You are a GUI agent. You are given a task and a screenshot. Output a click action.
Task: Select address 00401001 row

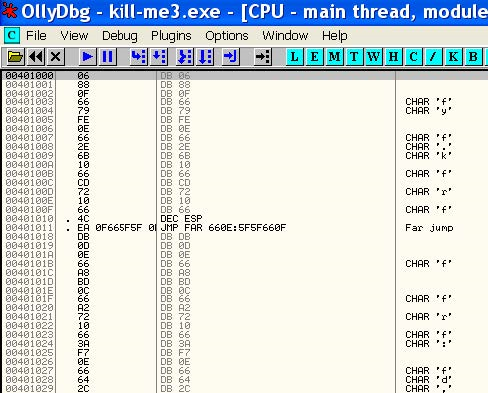[244, 85]
